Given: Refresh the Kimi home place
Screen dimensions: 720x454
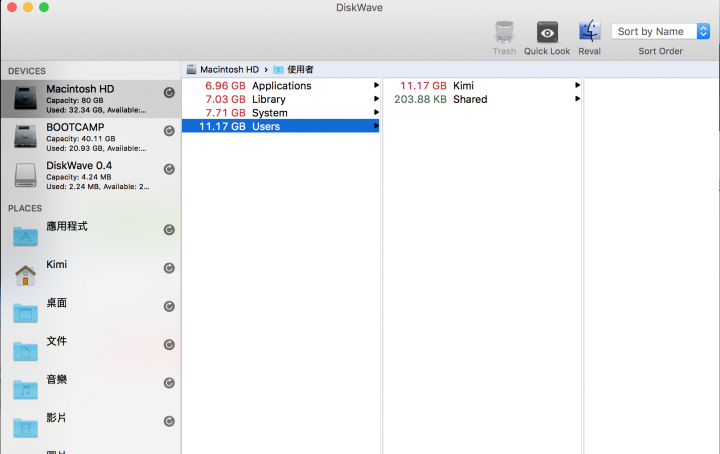Looking at the screenshot, I should point(169,268).
